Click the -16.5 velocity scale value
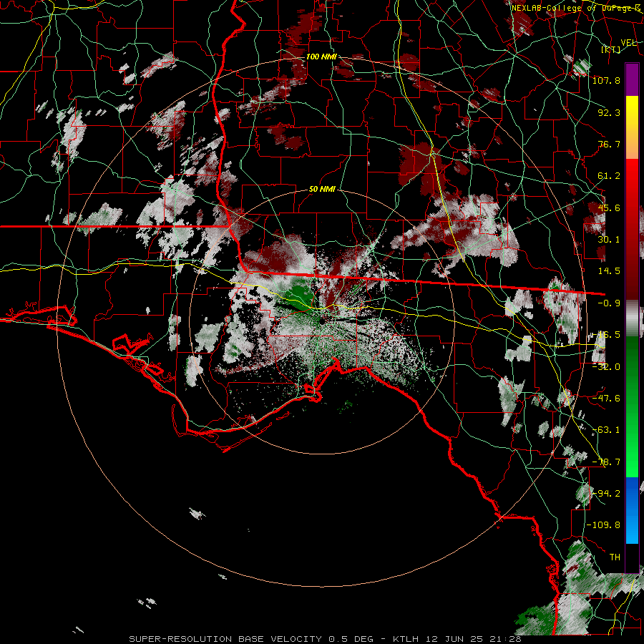The height and width of the screenshot is (644, 644). [606, 335]
